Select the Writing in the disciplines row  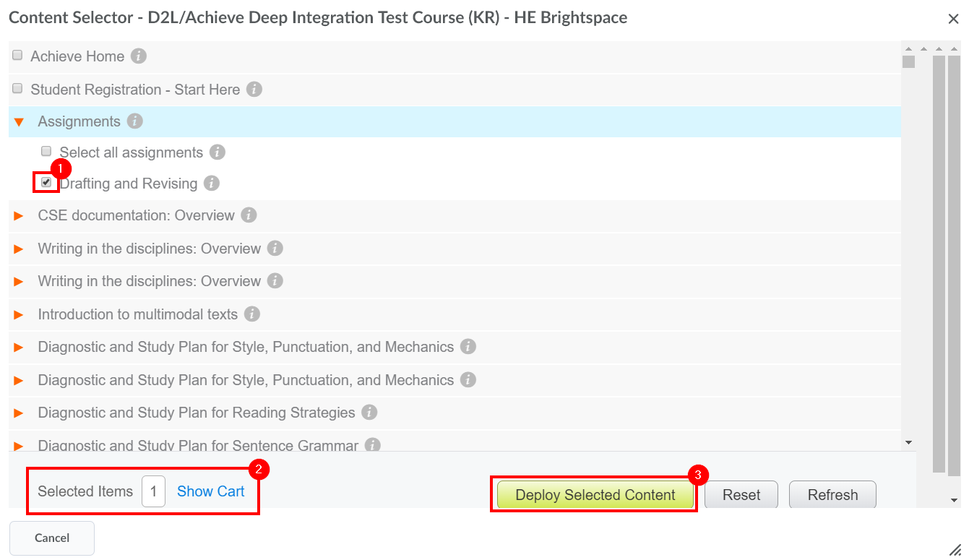(x=150, y=248)
